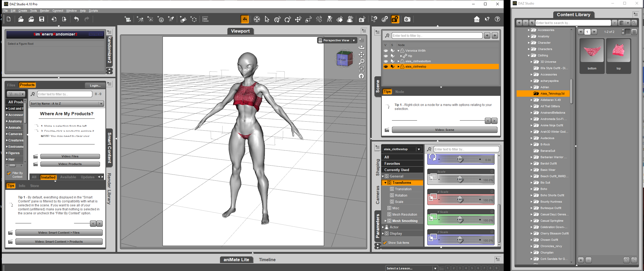Open the Scripts menu
The width and height of the screenshot is (644, 271).
(x=93, y=11)
